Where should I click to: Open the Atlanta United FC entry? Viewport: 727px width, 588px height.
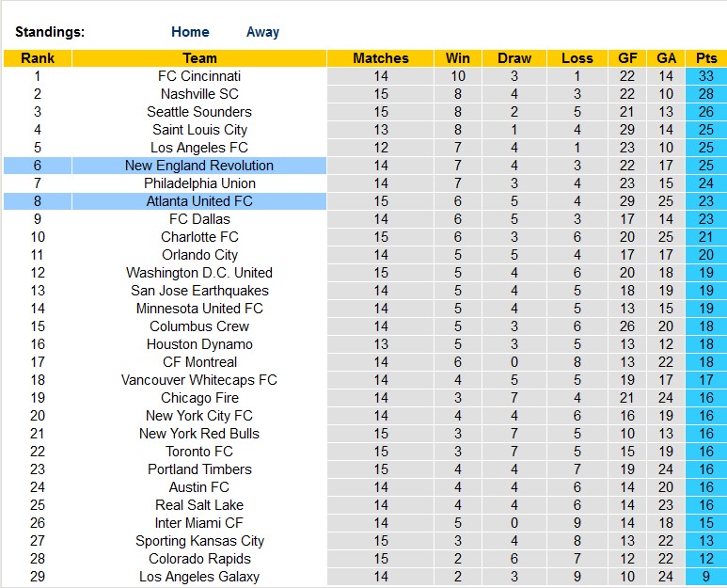click(x=199, y=201)
